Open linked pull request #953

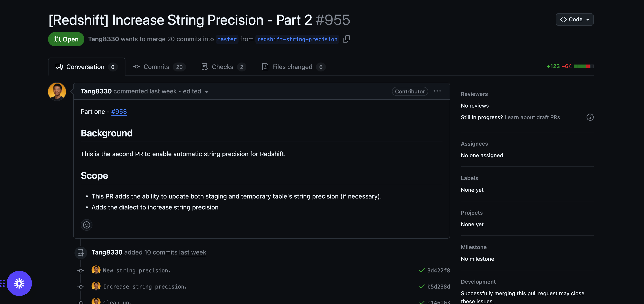tap(119, 112)
